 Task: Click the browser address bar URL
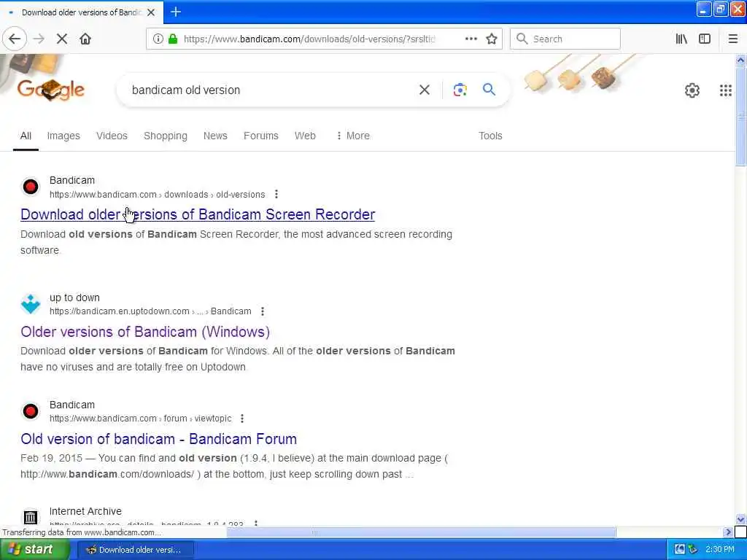[309, 39]
